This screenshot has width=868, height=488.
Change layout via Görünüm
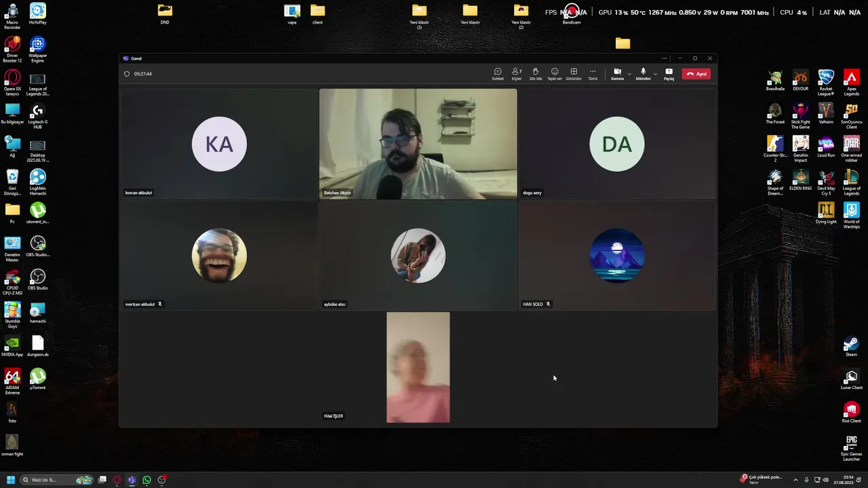(x=574, y=74)
